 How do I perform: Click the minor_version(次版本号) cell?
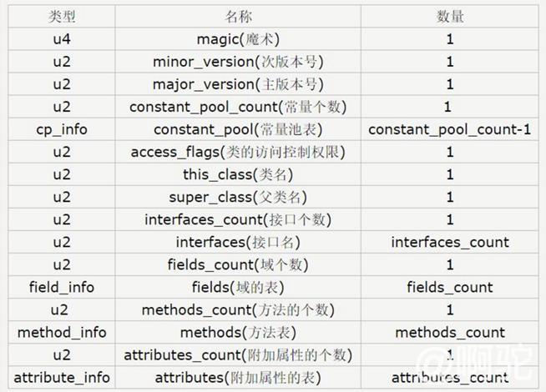click(x=238, y=62)
